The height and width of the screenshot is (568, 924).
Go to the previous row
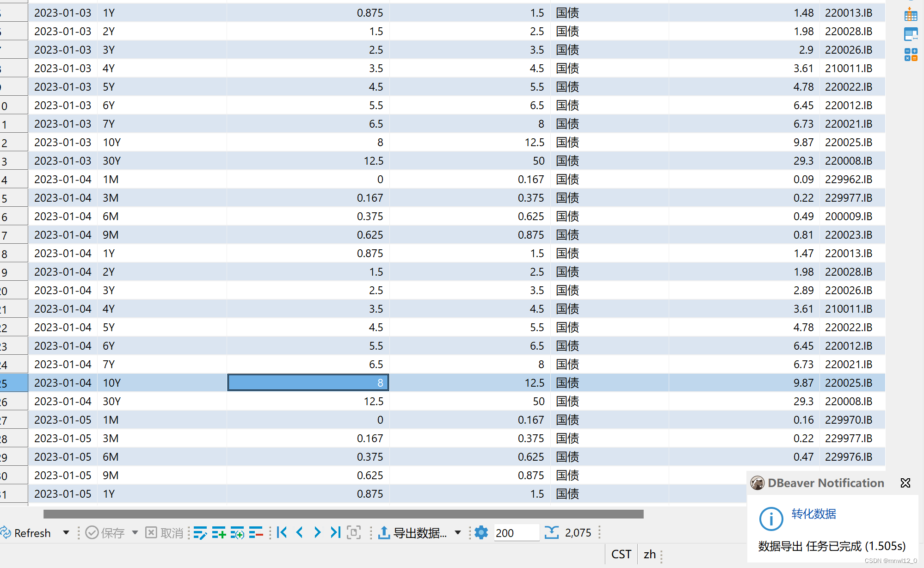click(300, 532)
